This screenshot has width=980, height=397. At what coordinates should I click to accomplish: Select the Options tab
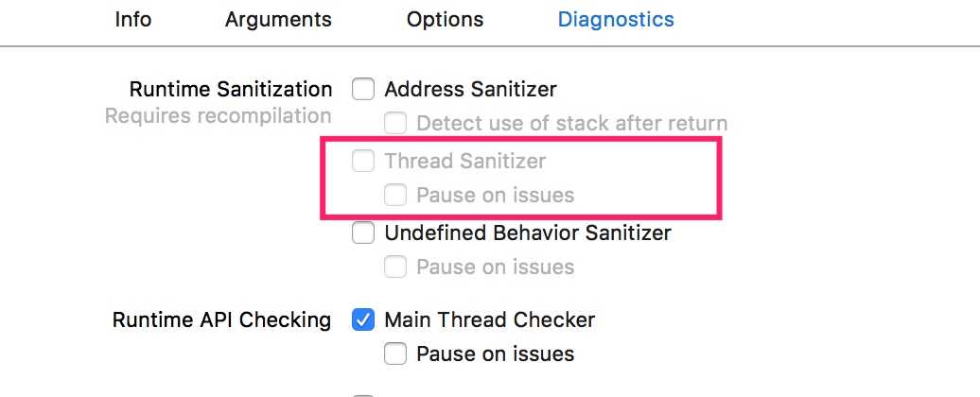tap(445, 19)
